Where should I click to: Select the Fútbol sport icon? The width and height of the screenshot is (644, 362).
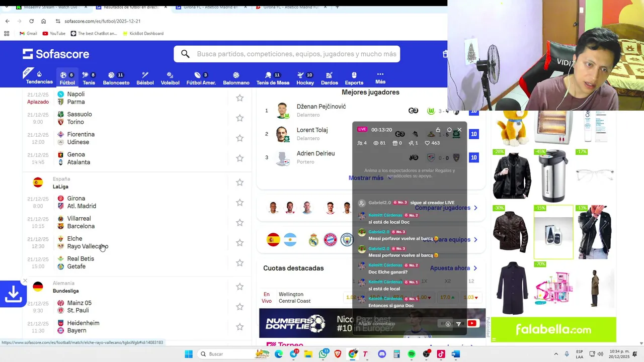coord(63,75)
